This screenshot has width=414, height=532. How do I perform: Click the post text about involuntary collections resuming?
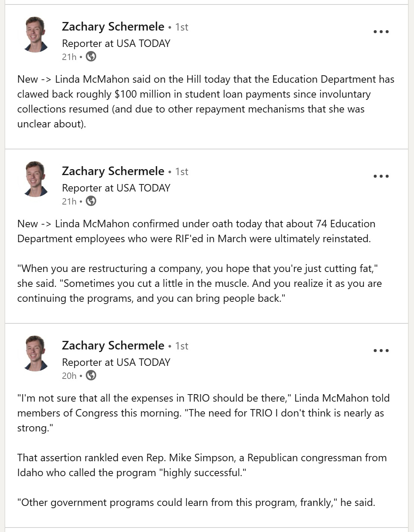coord(206,101)
